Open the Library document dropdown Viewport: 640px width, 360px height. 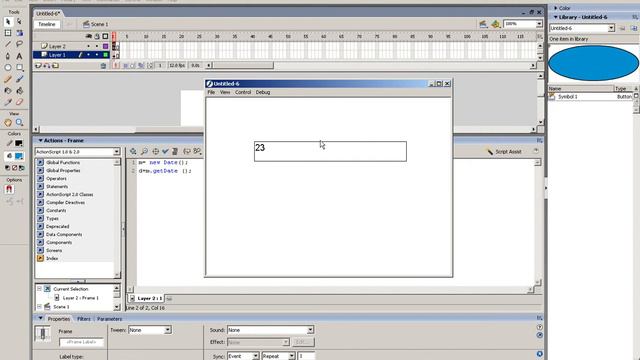point(611,28)
